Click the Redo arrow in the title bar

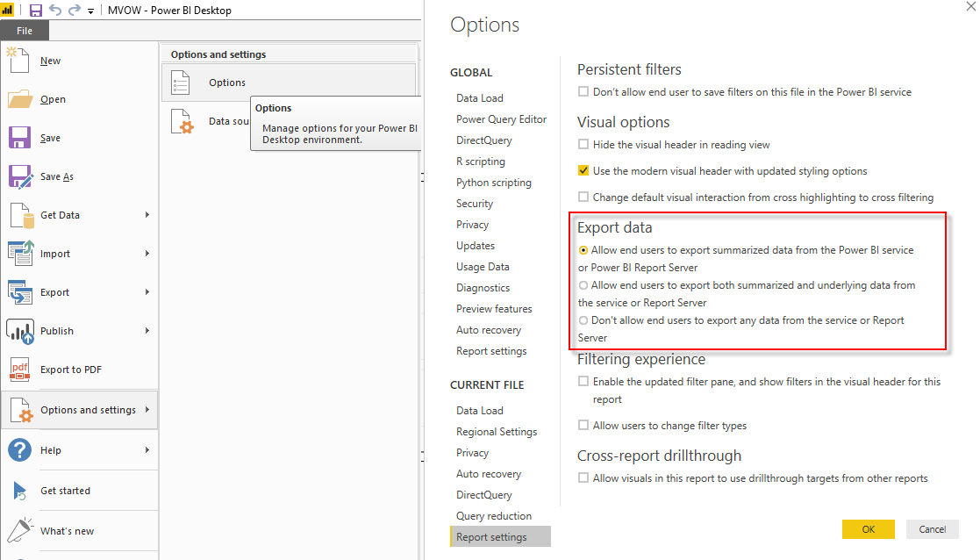point(75,10)
